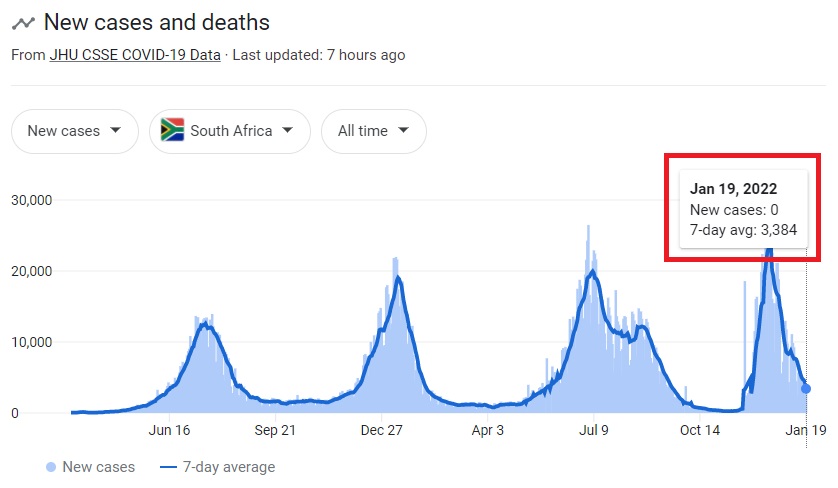Open the New cases dropdown
This screenshot has width=838, height=488.
[x=74, y=131]
